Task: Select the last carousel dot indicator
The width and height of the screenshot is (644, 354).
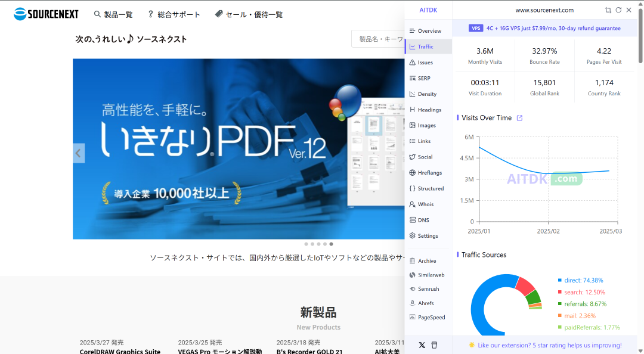Action: (x=331, y=244)
